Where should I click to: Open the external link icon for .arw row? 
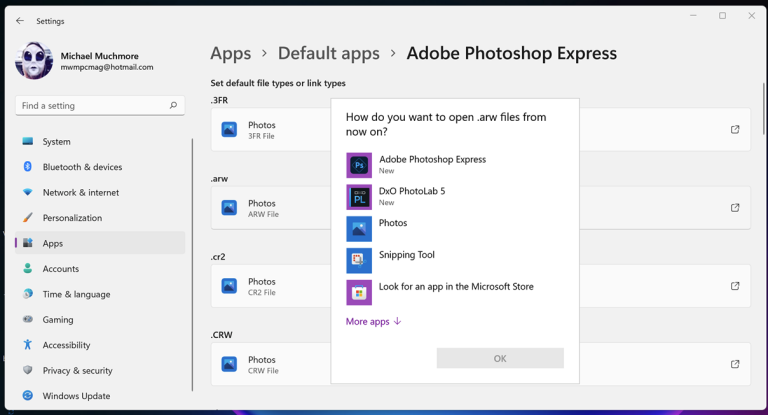pos(735,208)
